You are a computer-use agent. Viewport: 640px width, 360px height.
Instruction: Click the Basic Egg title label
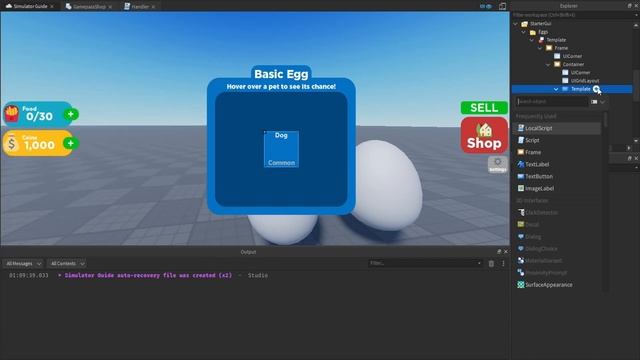pos(281,74)
